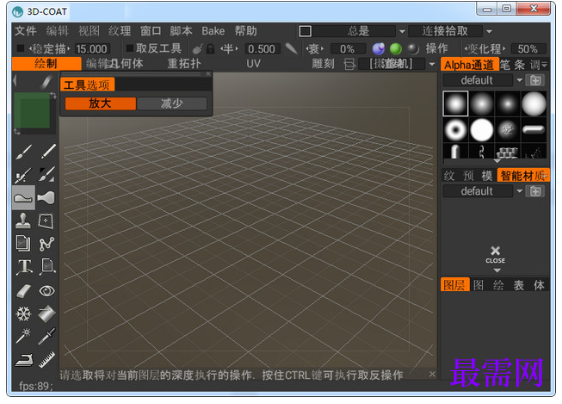562x404 pixels.
Task: Switch to the 雕刻 room tab
Action: point(323,64)
